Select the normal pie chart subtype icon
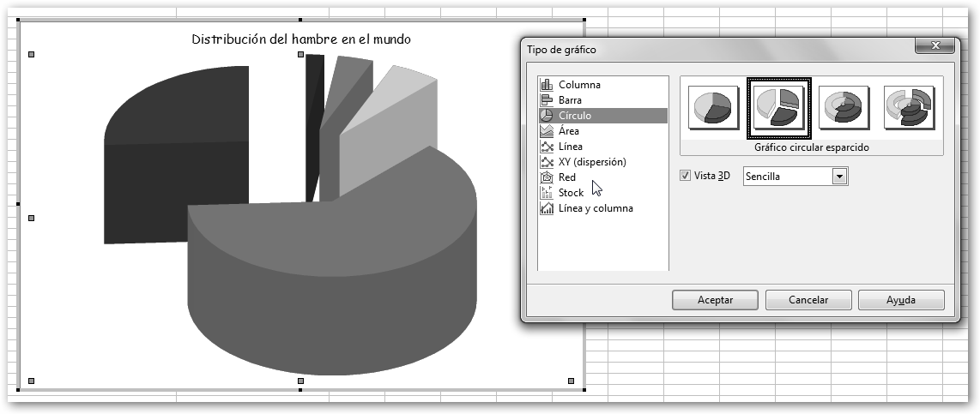This screenshot has width=980, height=414. [x=713, y=107]
